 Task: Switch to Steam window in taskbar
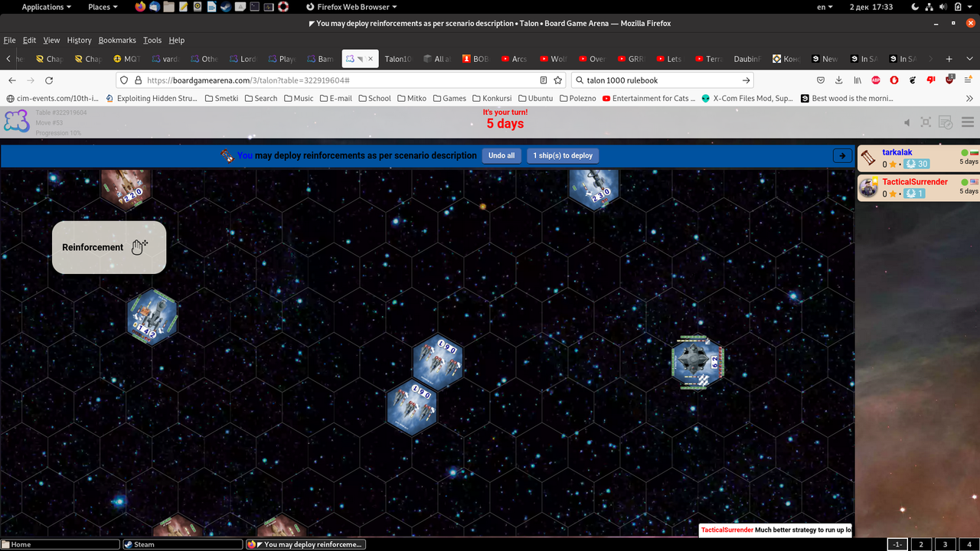tap(182, 545)
